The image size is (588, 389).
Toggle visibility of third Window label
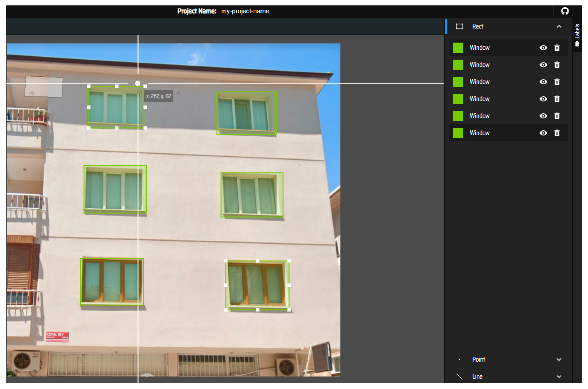click(x=543, y=82)
